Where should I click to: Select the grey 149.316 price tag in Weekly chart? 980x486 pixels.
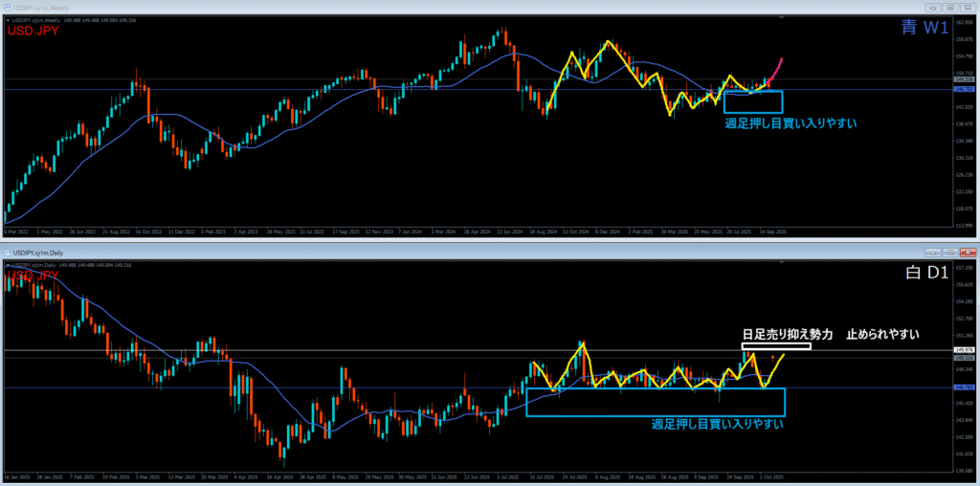[x=965, y=79]
